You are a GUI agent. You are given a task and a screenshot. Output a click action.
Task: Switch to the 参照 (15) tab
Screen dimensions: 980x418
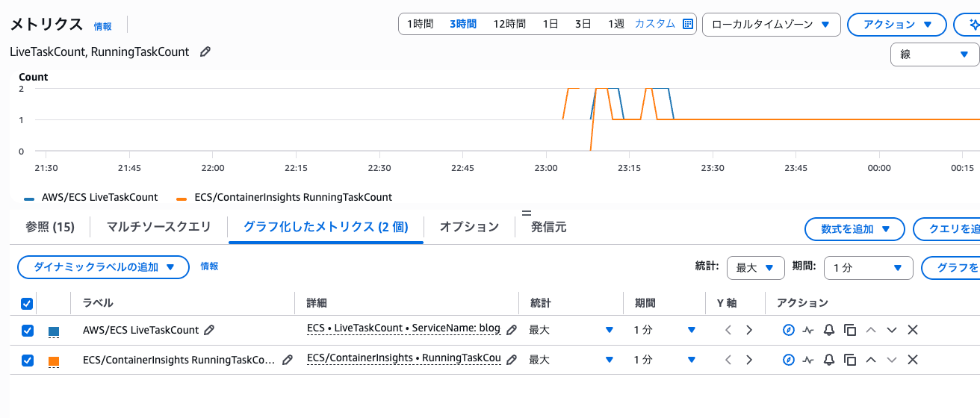[50, 227]
